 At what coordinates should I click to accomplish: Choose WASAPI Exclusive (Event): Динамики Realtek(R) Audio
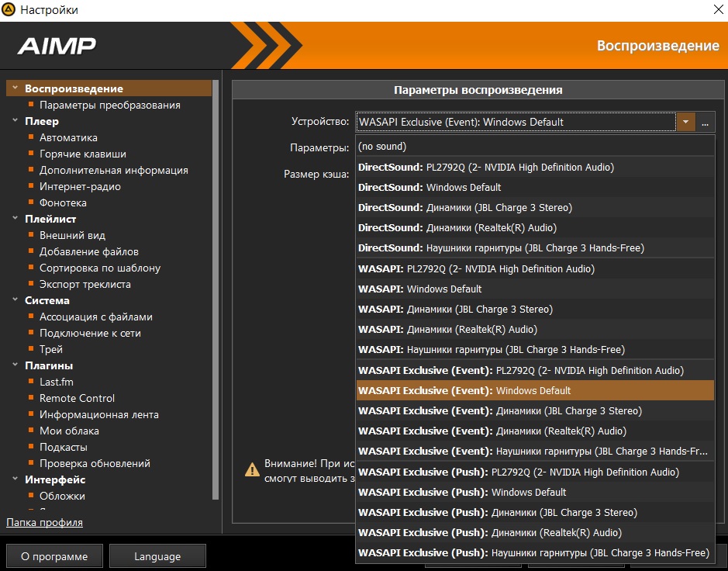pos(535,431)
